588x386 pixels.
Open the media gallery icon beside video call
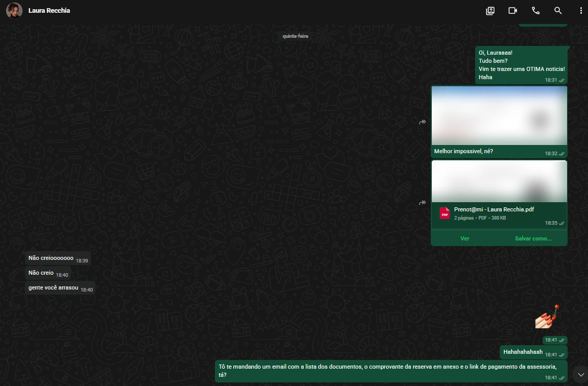point(490,11)
